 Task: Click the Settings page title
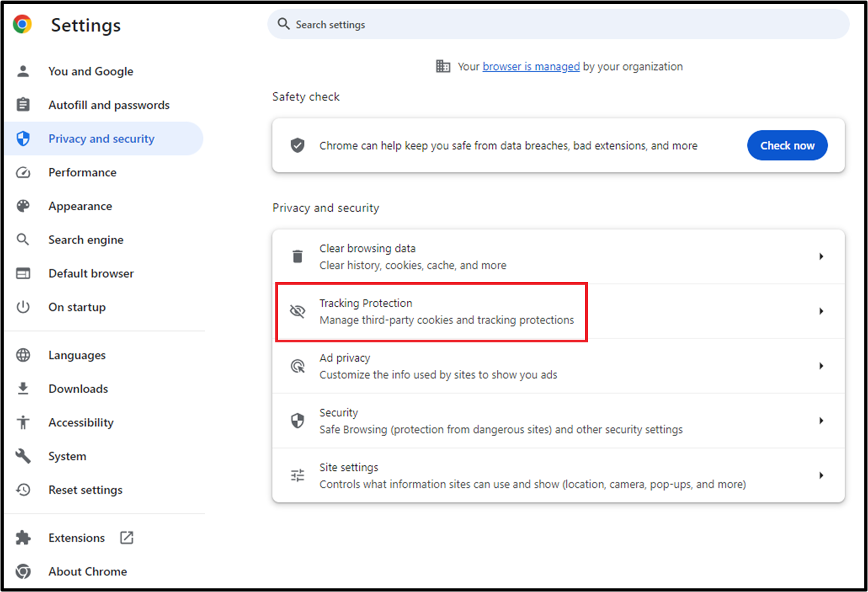86,25
